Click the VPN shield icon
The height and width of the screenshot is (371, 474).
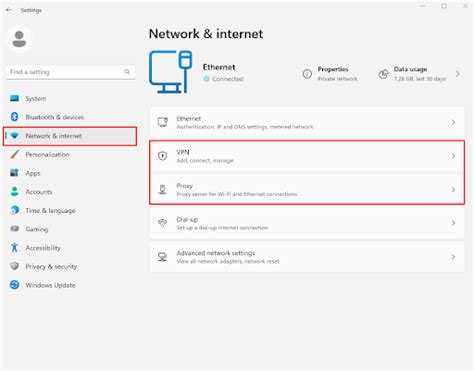coord(163,156)
